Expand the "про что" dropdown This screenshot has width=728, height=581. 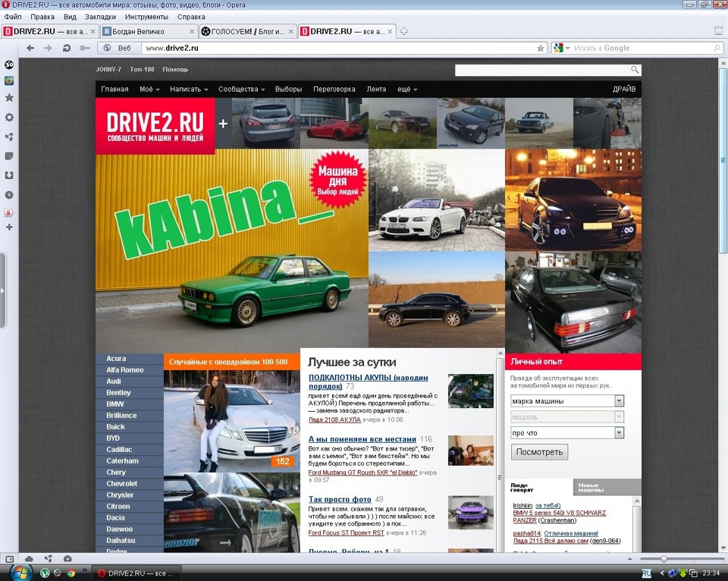619,433
